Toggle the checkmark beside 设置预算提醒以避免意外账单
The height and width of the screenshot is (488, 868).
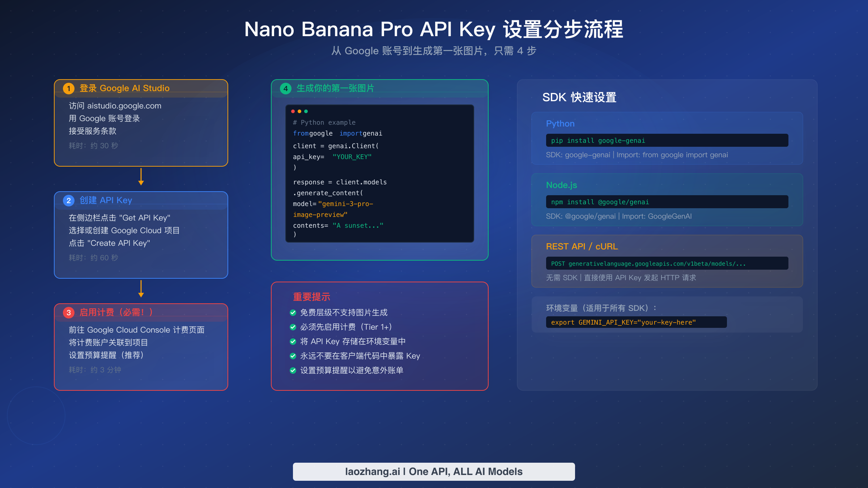pos(292,371)
